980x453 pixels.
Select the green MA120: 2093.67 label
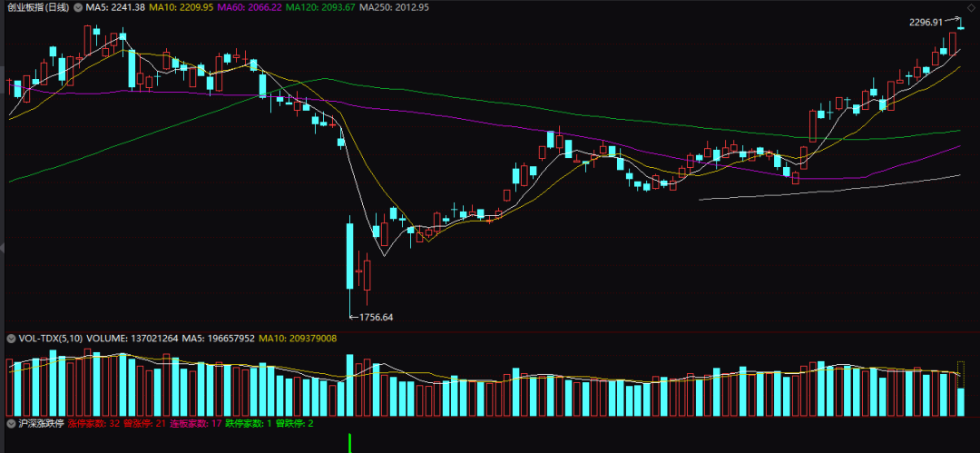tap(320, 7)
